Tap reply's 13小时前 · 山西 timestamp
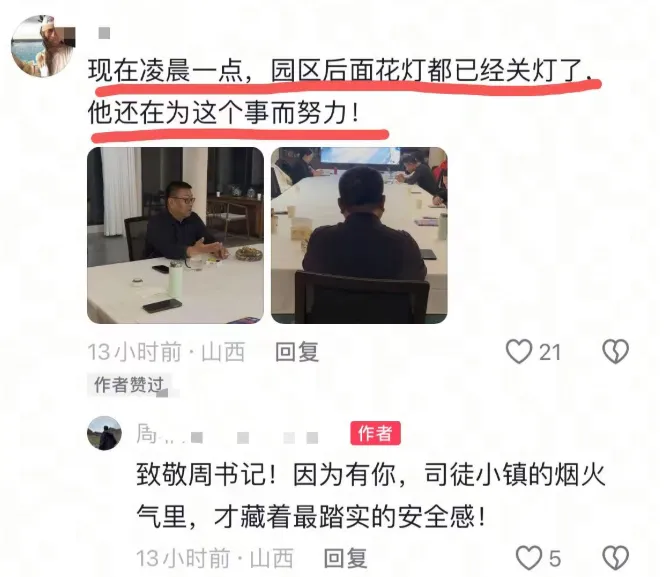The height and width of the screenshot is (577, 664). 215,558
